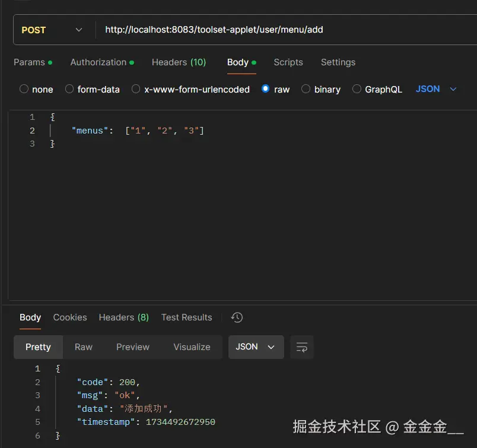Open the HTTP method dropdown showing POST

coord(52,30)
